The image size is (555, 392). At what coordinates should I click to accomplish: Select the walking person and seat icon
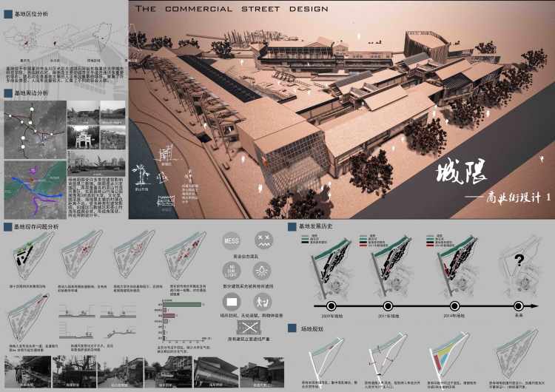[x=262, y=302]
